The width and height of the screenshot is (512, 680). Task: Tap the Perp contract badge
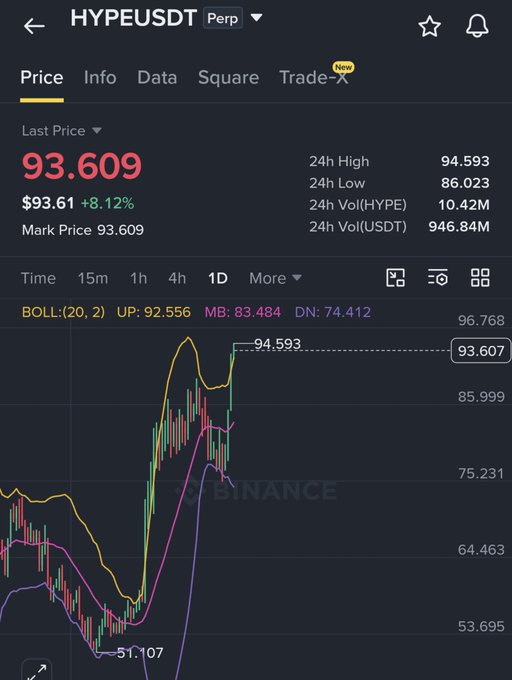(222, 18)
